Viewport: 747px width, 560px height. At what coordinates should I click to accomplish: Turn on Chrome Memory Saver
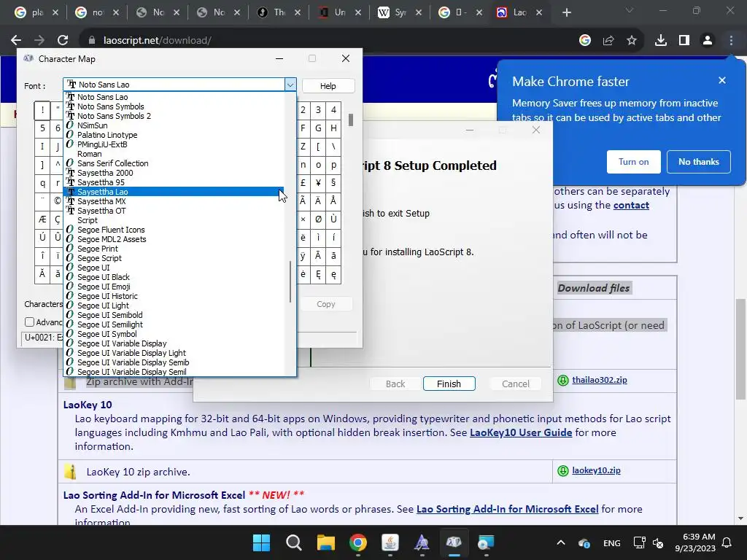634,162
